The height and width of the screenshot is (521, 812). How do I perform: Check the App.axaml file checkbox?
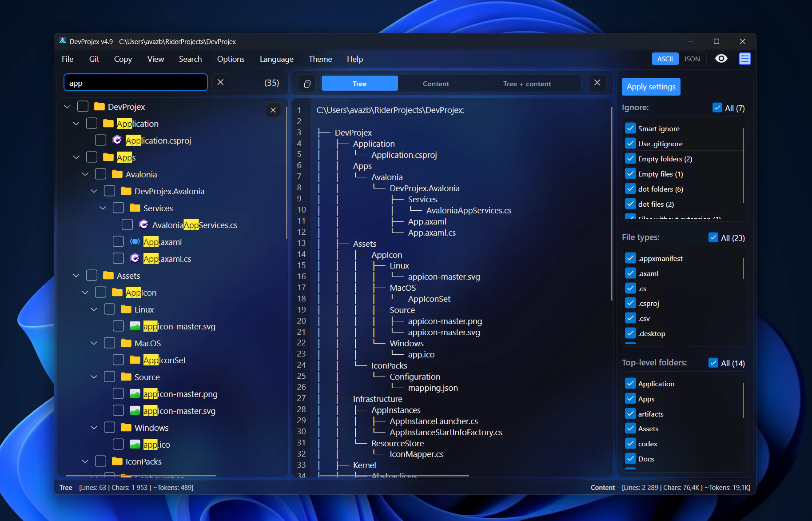[118, 241]
